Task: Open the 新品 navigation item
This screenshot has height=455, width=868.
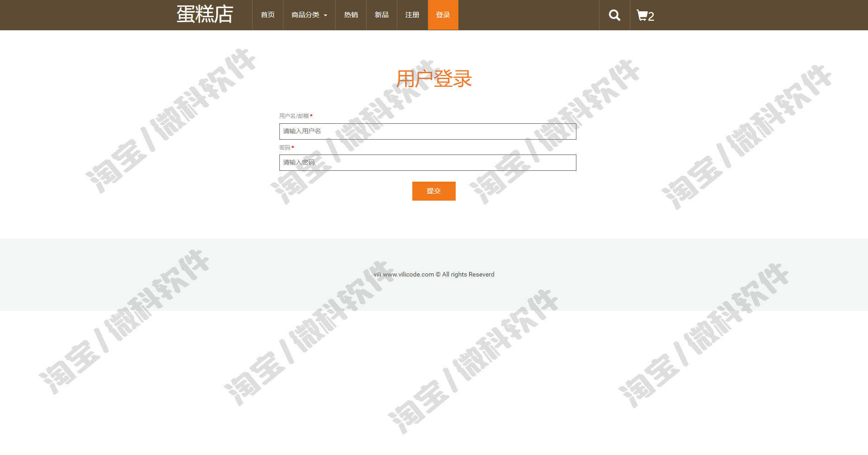Action: 382,15
